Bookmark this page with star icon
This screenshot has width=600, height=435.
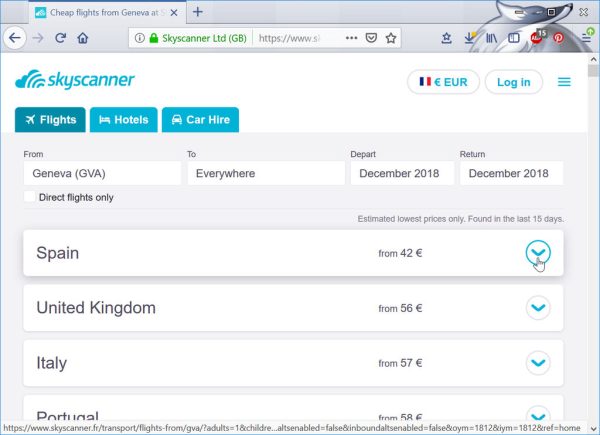pyautogui.click(x=391, y=38)
